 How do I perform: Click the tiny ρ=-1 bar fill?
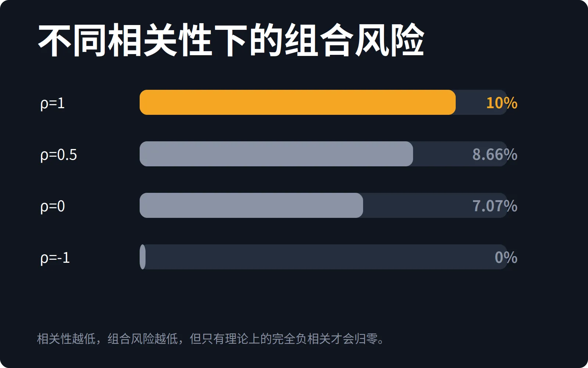(143, 257)
